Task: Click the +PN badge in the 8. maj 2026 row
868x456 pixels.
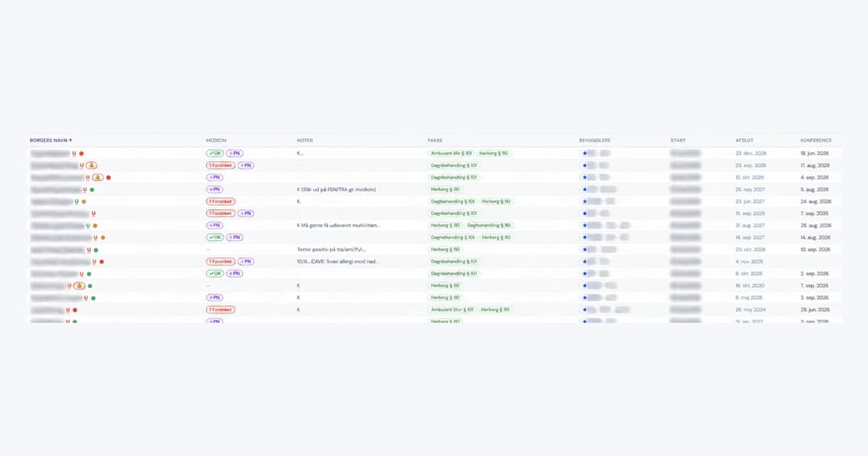Action: pos(214,297)
